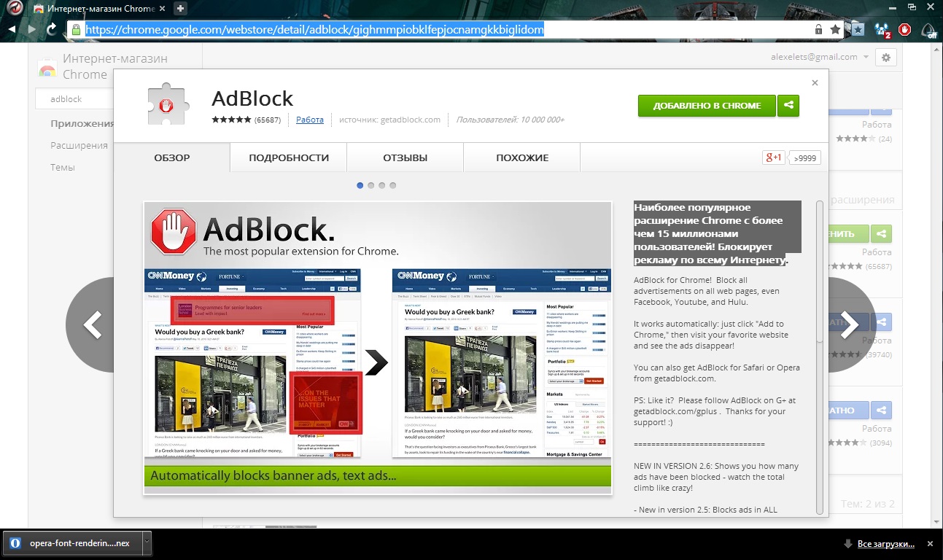Click the >9999 +1 count bubble

[805, 157]
